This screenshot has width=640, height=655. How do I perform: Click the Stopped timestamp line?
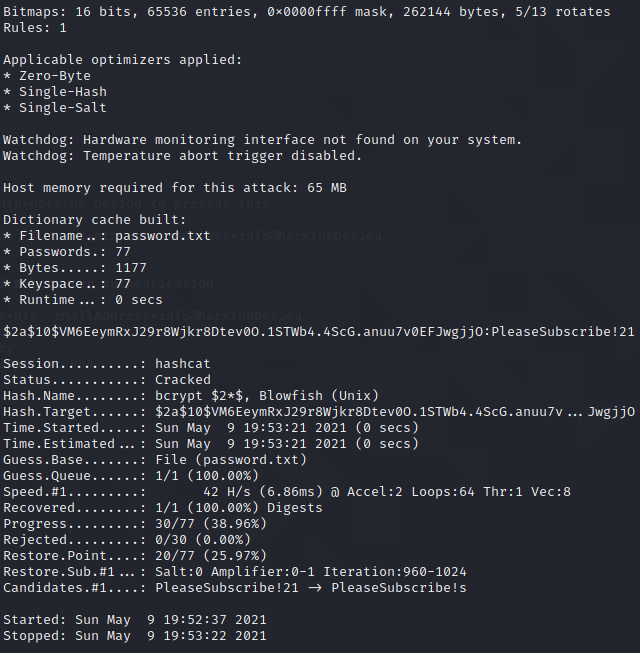coord(135,636)
